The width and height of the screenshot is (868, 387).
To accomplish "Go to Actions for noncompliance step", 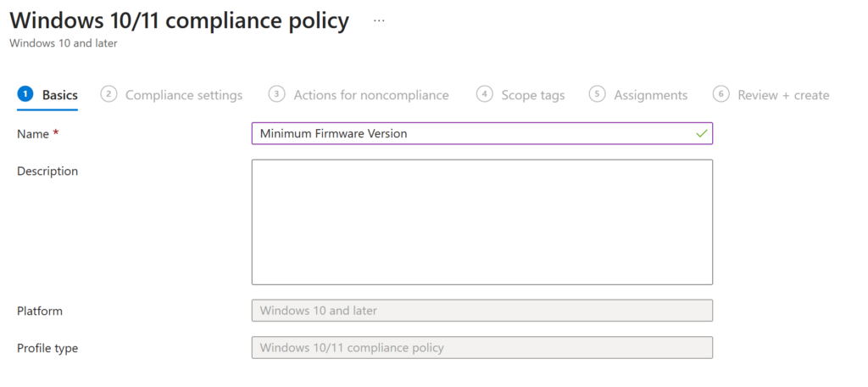I will click(371, 95).
